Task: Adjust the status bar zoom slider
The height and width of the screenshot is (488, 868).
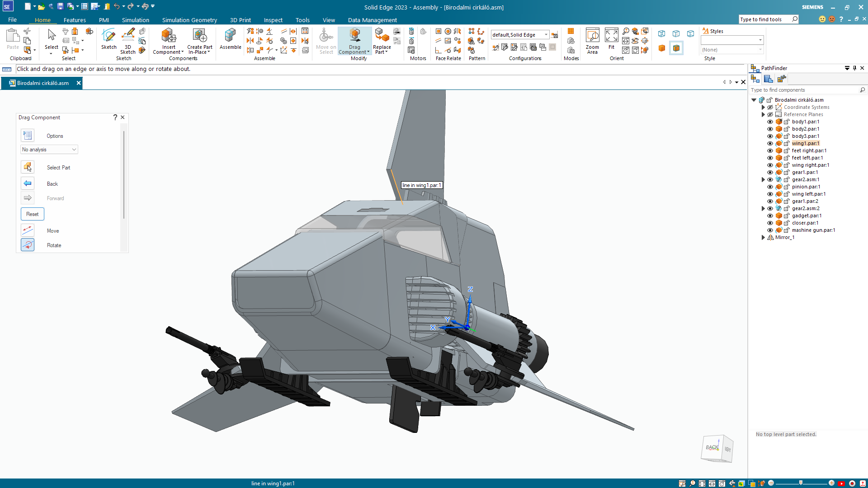Action: [801, 483]
